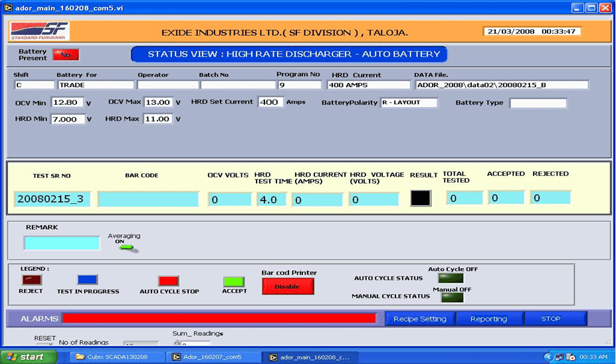Toggle the Auto Cycle OFF indicator
Image resolution: width=616 pixels, height=364 pixels.
point(451,278)
